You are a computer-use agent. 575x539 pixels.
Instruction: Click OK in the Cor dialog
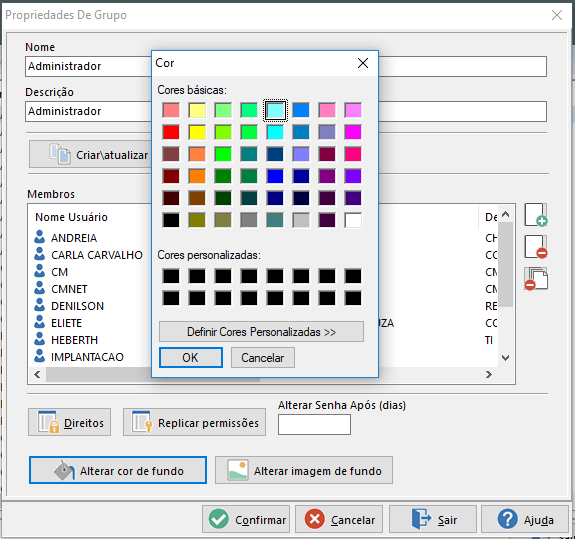pos(191,358)
